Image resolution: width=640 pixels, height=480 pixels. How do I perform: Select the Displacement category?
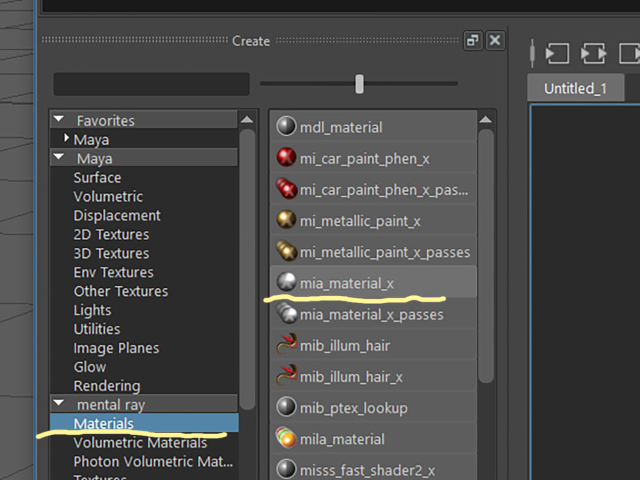point(117,215)
